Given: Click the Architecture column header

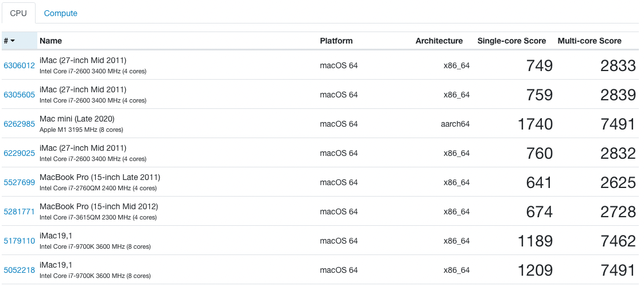Looking at the screenshot, I should (x=439, y=41).
